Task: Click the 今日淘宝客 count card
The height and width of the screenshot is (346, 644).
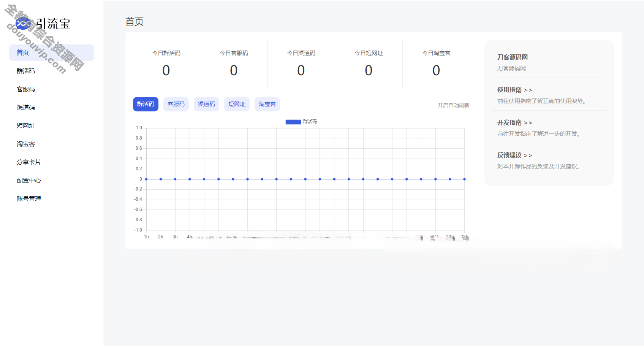Action: coord(436,64)
